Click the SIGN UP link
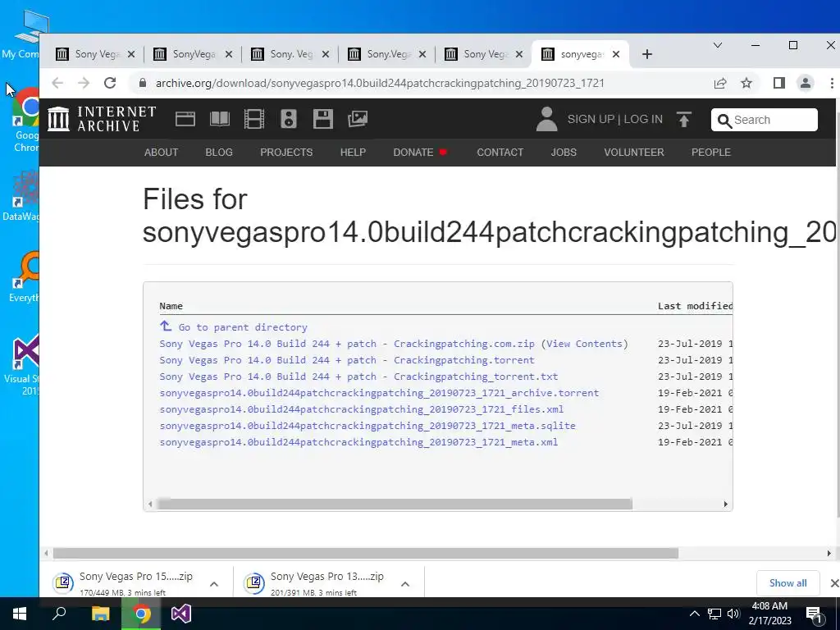 pyautogui.click(x=591, y=120)
